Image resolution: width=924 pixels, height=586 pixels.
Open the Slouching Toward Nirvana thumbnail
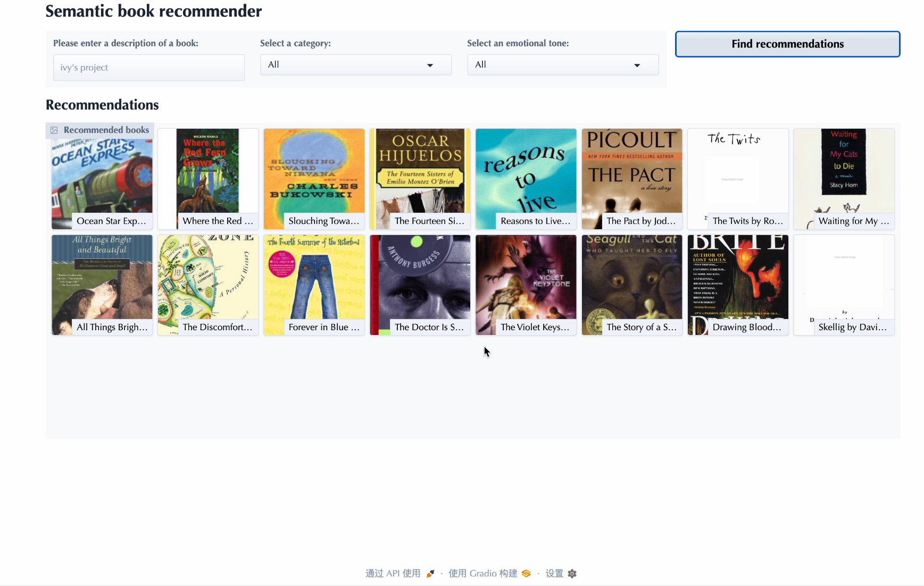click(314, 179)
